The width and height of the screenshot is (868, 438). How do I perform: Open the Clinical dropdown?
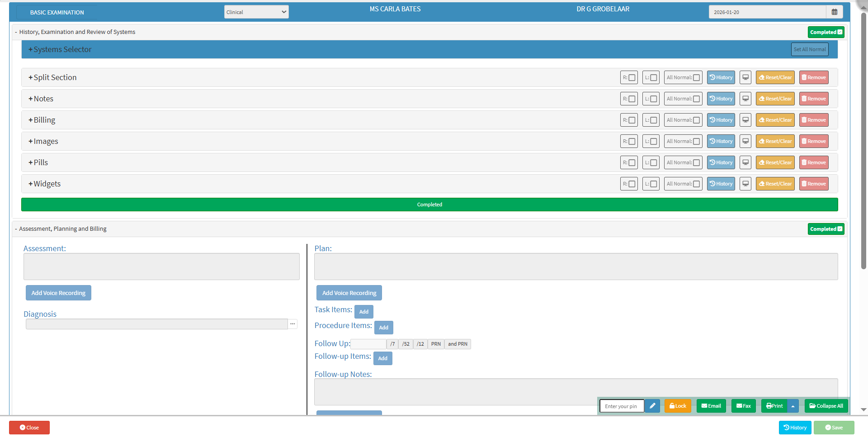click(256, 12)
